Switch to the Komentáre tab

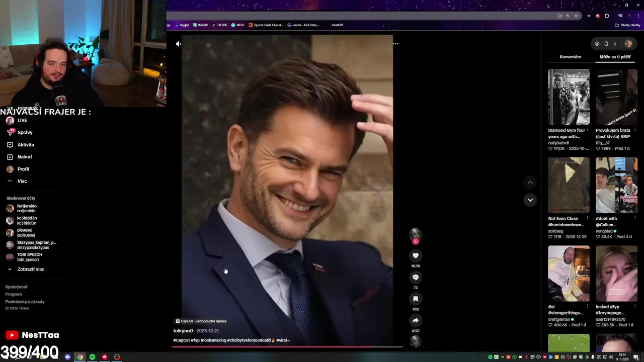pyautogui.click(x=571, y=57)
